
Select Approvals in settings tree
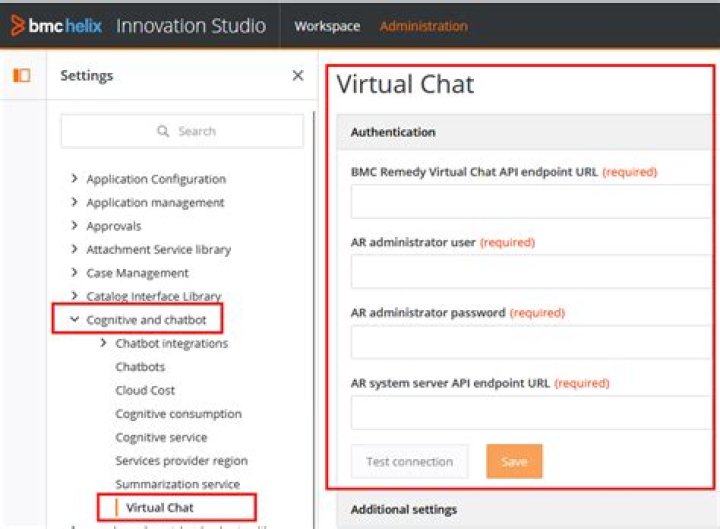click(114, 226)
